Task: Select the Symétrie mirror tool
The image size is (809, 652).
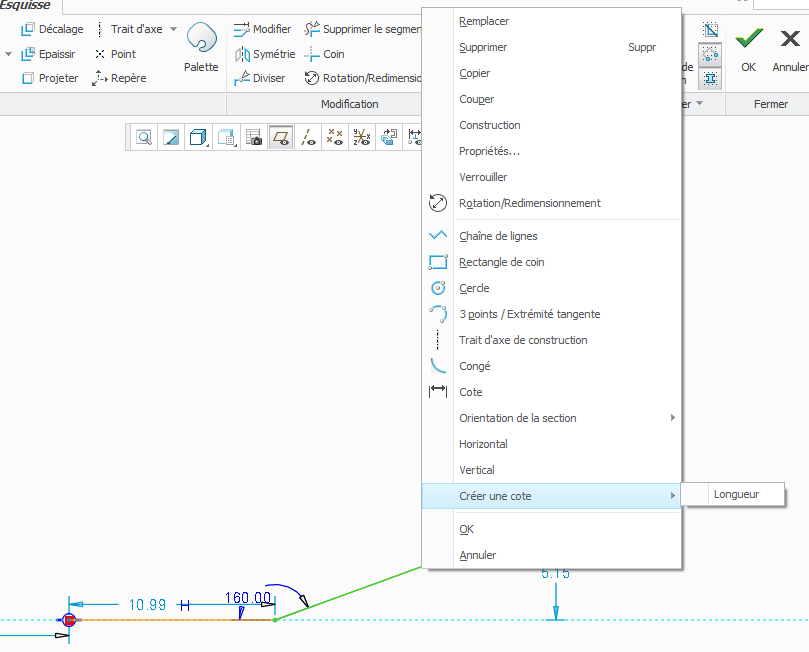Action: click(265, 54)
